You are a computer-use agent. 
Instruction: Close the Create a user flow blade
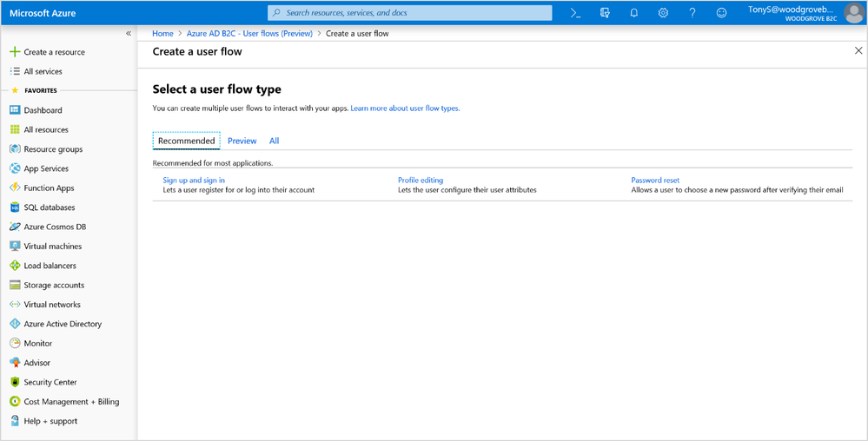pyautogui.click(x=858, y=51)
